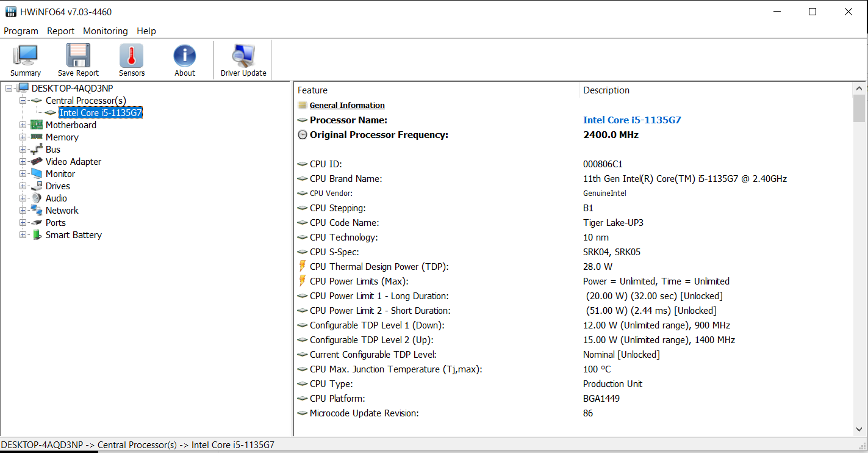Select the CPU Max. Junction Temperature row

(573, 369)
